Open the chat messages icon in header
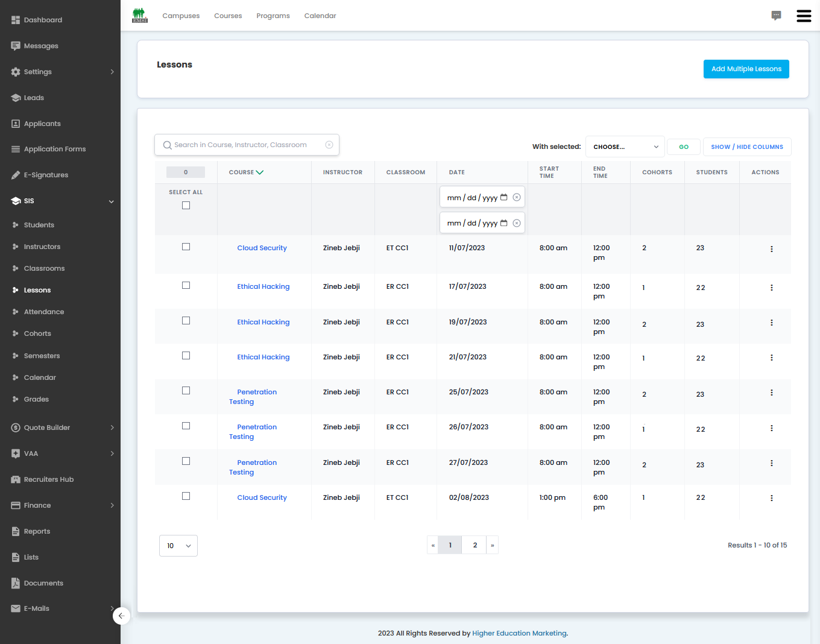Image resolution: width=820 pixels, height=644 pixels. click(x=776, y=16)
